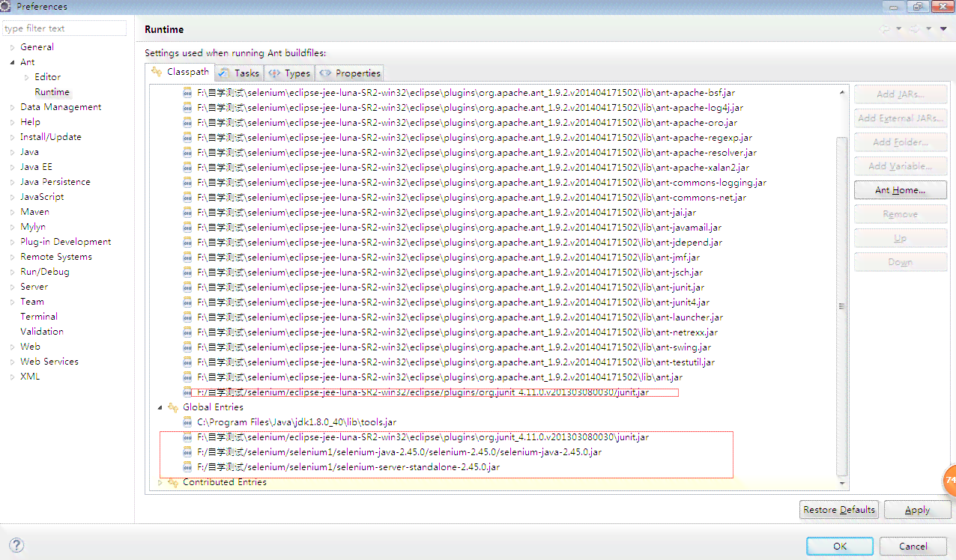Click jar icon of ant-apache-resolver.jar entry

coord(187,153)
